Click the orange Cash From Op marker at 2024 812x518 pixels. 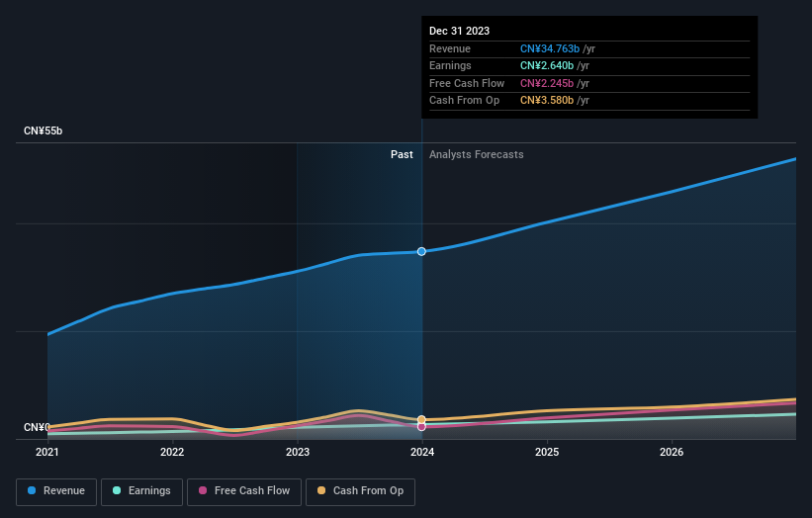[421, 419]
